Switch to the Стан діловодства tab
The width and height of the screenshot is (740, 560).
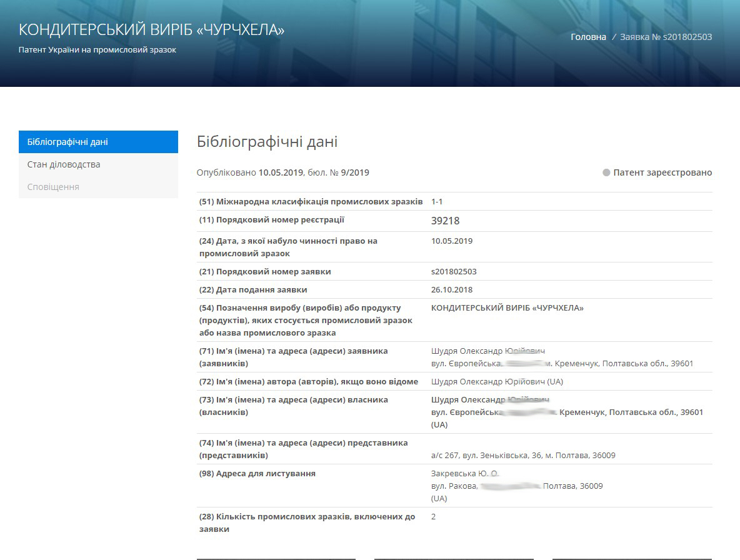coord(64,164)
